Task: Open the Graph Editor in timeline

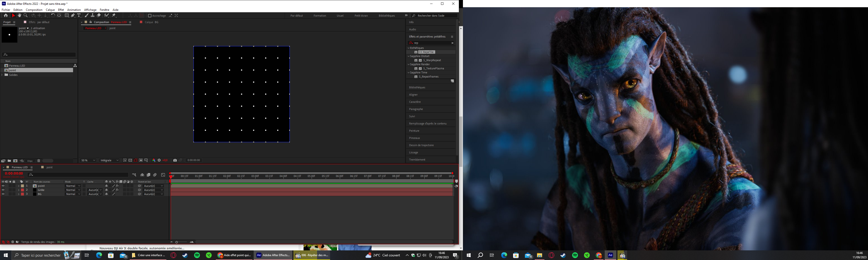Action: [x=163, y=175]
